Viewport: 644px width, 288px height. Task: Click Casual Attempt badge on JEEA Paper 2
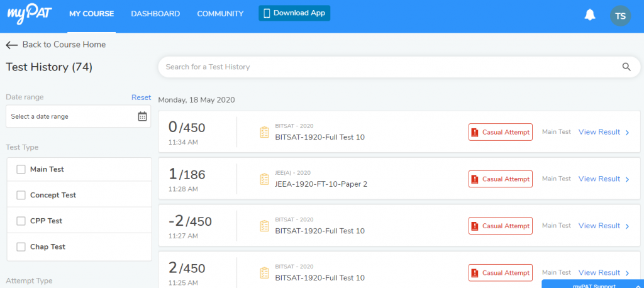pyautogui.click(x=500, y=179)
